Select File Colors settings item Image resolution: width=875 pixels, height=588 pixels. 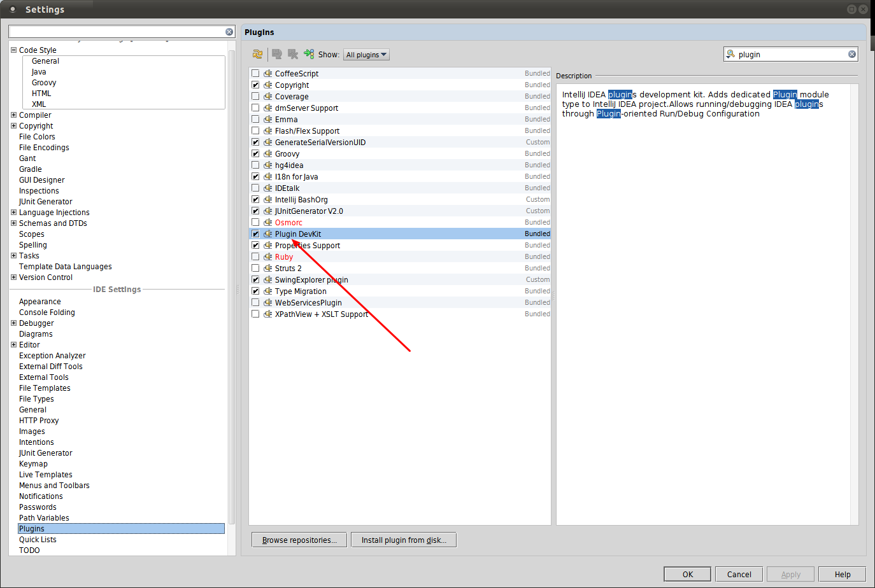37,137
